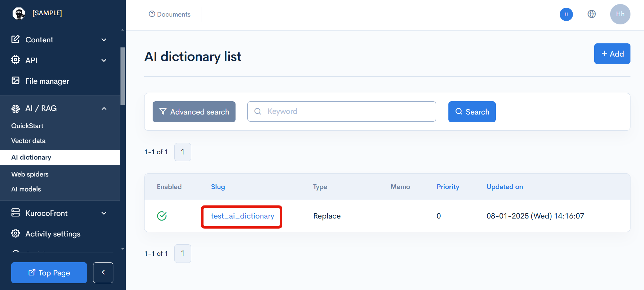Image resolution: width=644 pixels, height=290 pixels.
Task: Open the Hh user avatar menu
Action: click(620, 14)
